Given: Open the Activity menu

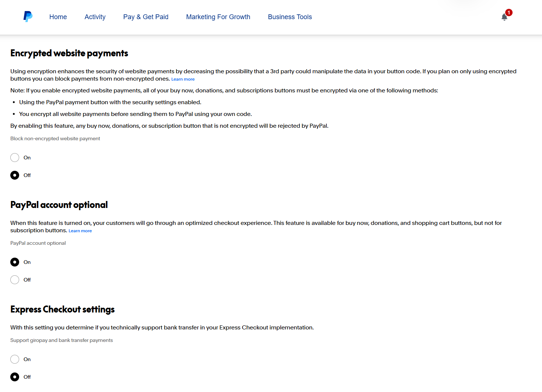Looking at the screenshot, I should click(x=95, y=17).
